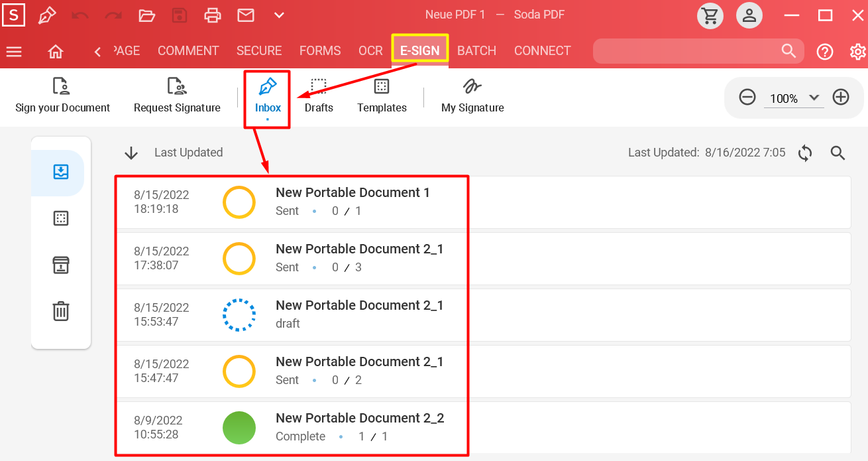Open the hamburger main menu

pos(14,51)
